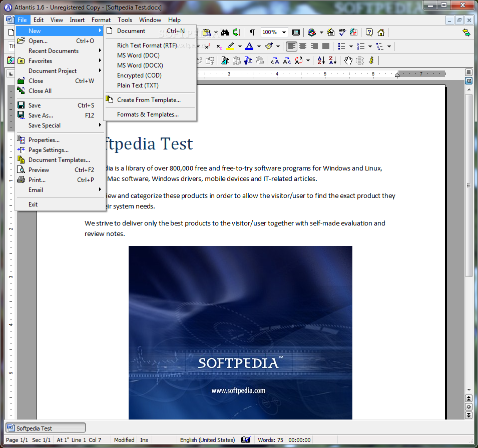Select Encrypted (COD) new document type
This screenshot has width=478, height=448.
click(x=150, y=75)
